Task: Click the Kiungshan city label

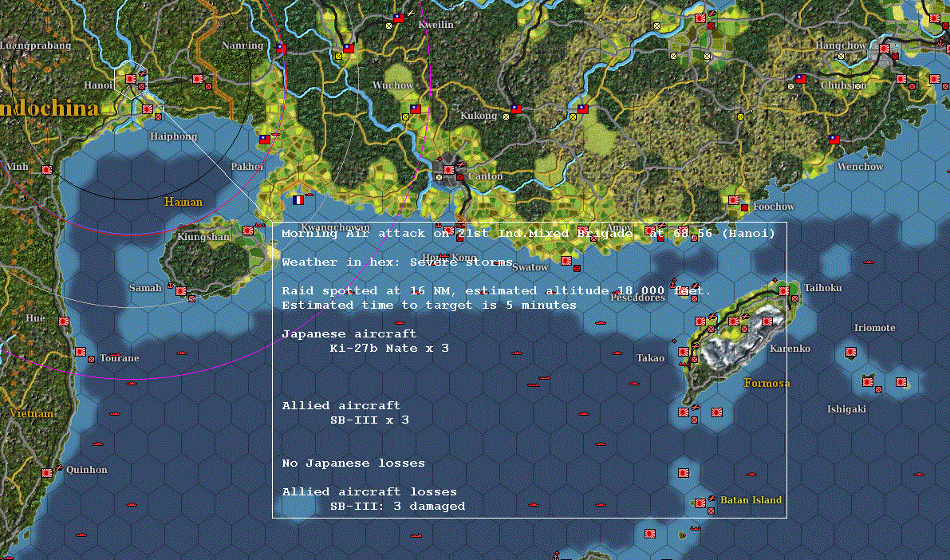Action: coord(203,237)
